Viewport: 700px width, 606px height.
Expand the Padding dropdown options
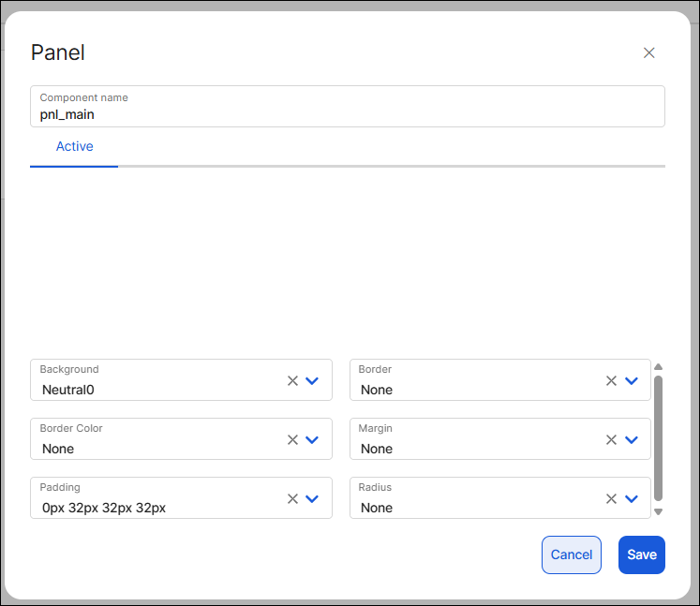click(313, 498)
